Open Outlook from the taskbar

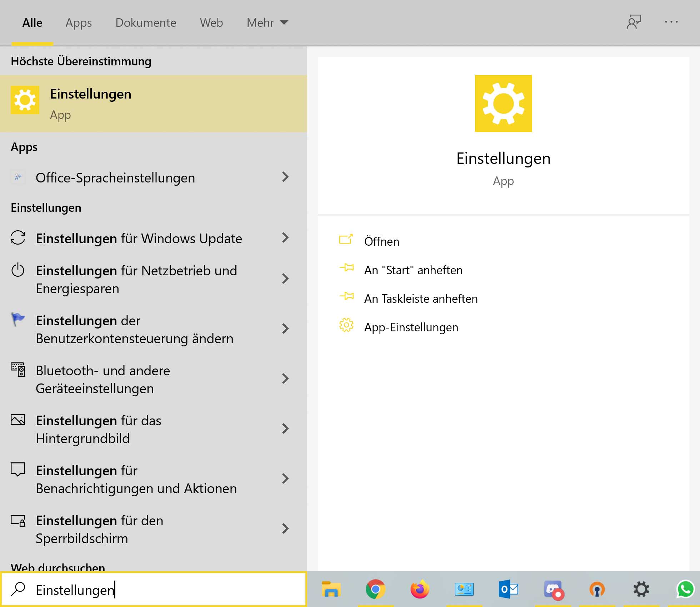[508, 589]
